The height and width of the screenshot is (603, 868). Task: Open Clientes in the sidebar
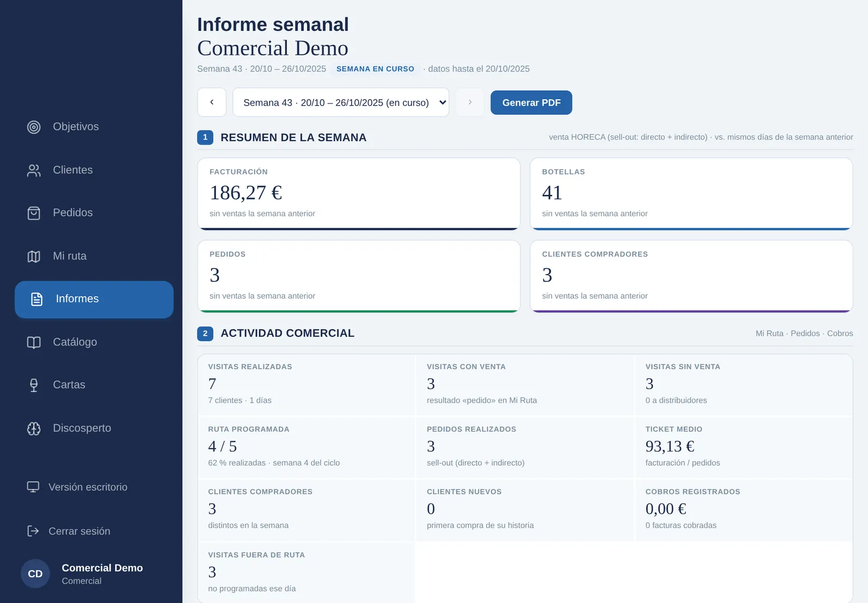94,170
